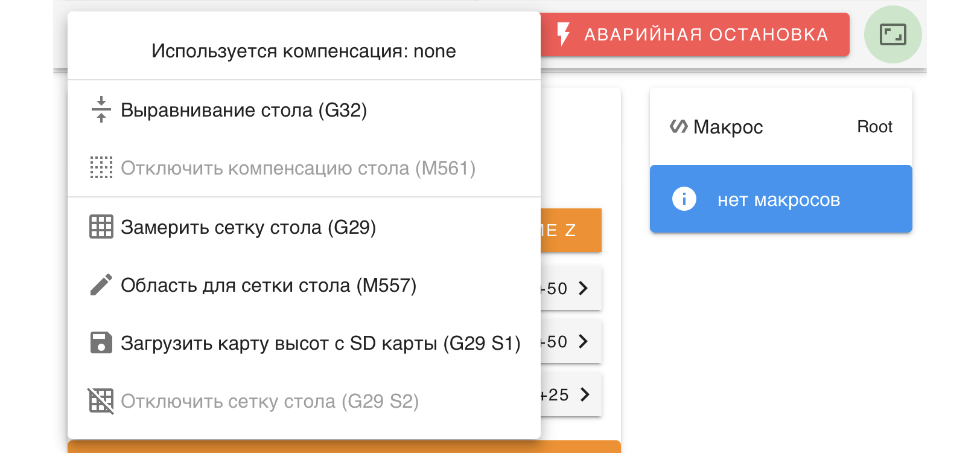Click the G32 bed leveling arrows icon
This screenshot has height=453, width=980.
pos(101,110)
